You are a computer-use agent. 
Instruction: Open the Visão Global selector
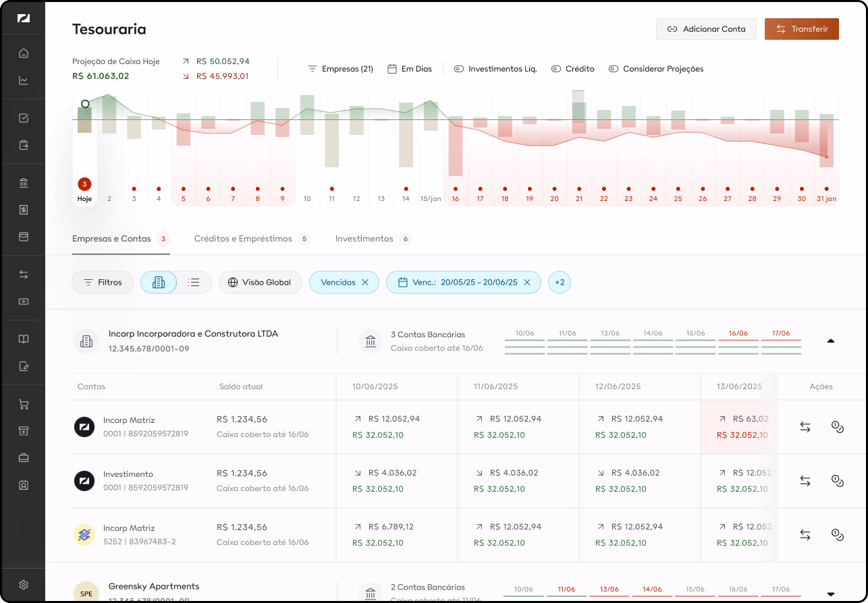pos(261,283)
